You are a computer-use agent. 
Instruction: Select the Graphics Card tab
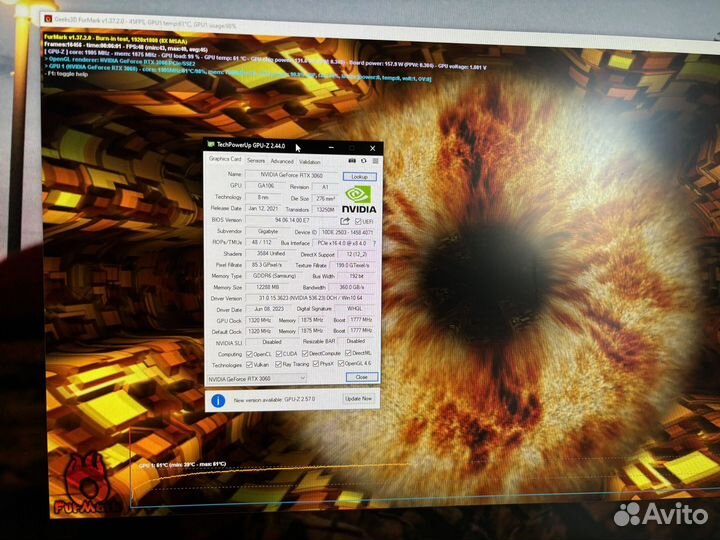click(x=225, y=159)
